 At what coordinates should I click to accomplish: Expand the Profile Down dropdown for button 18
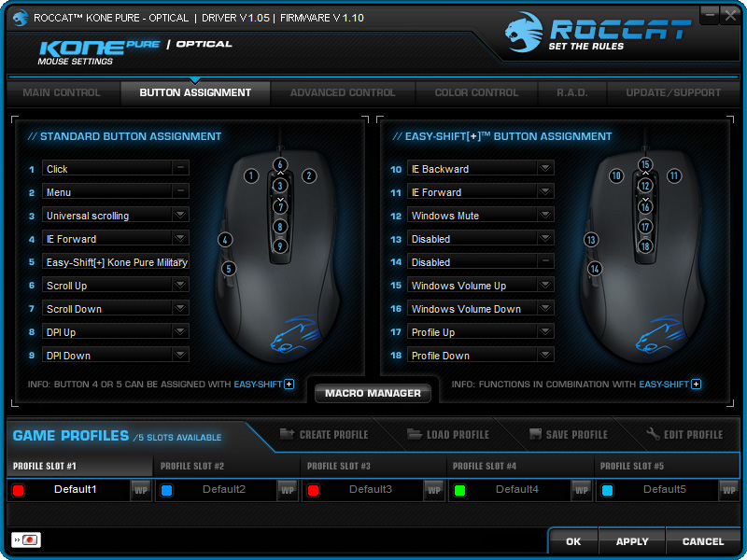[x=545, y=356]
